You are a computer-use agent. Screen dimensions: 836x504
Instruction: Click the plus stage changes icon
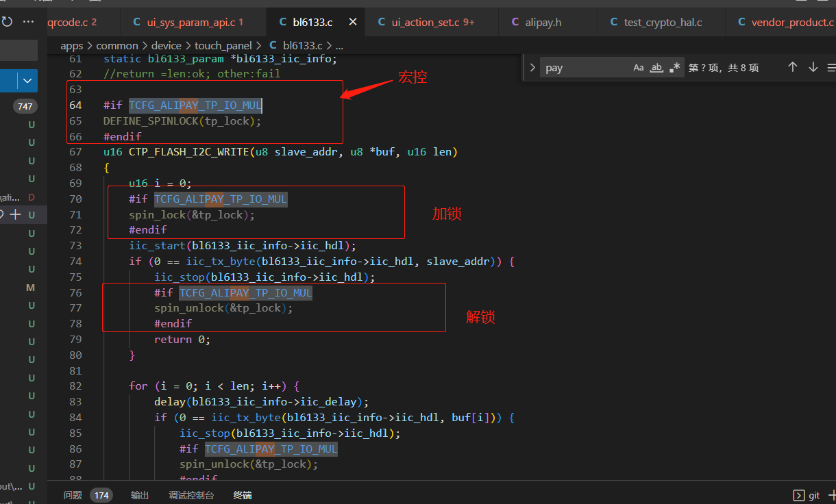pyautogui.click(x=16, y=214)
